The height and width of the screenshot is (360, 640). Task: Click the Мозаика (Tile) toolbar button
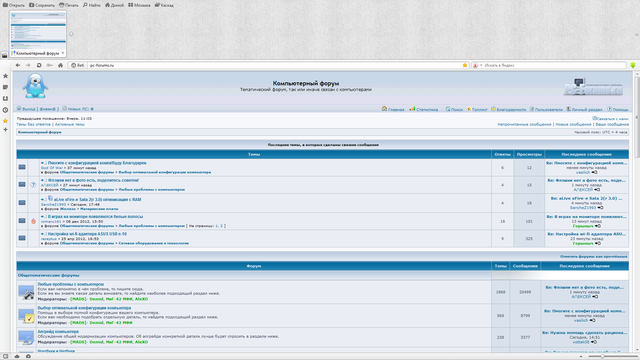(x=139, y=5)
